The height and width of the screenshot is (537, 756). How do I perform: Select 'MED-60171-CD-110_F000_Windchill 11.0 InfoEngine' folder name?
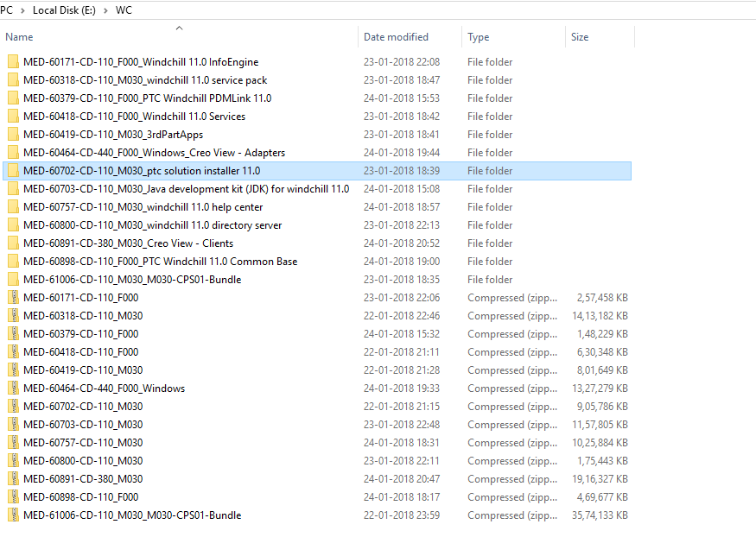(x=141, y=62)
